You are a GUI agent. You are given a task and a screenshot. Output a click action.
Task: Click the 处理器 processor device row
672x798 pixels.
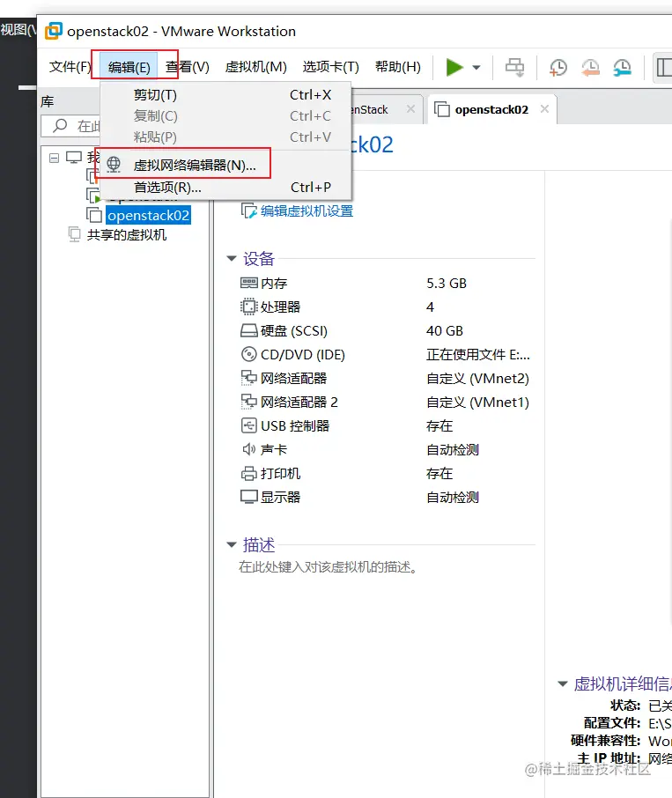click(385, 307)
